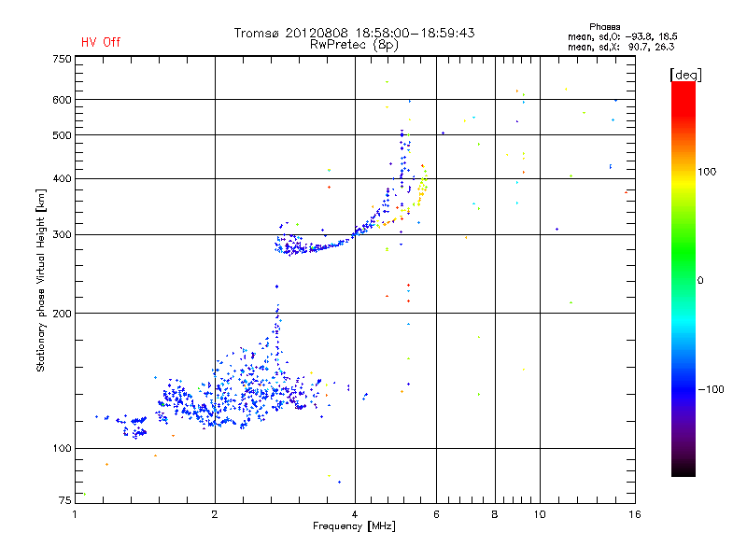Click the 300 km y-axis tick label
This screenshot has height=560, width=747.
point(62,234)
